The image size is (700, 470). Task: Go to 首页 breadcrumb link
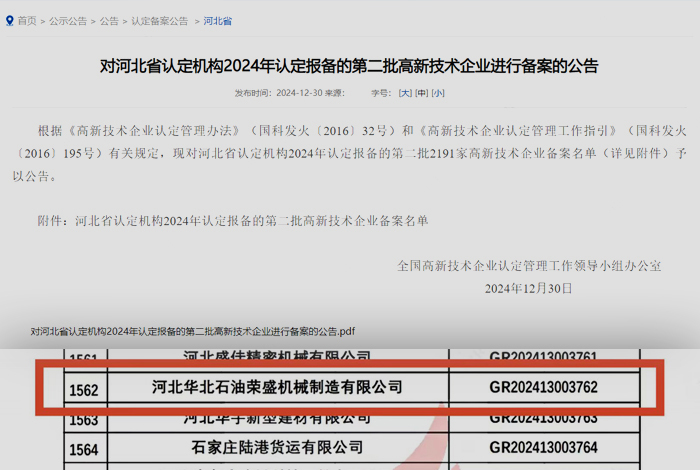(27, 21)
